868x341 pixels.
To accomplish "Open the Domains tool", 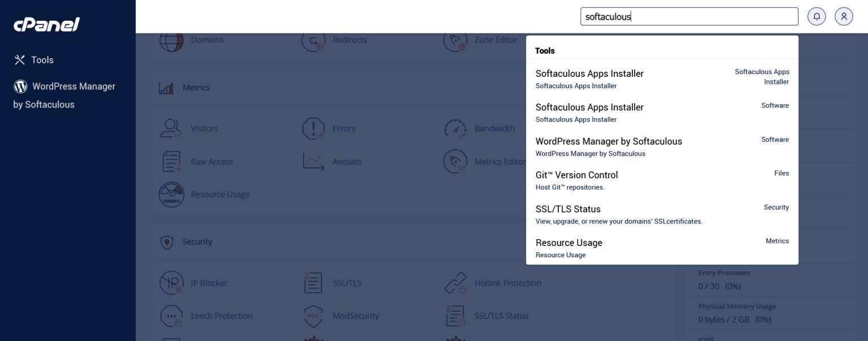I will point(207,40).
